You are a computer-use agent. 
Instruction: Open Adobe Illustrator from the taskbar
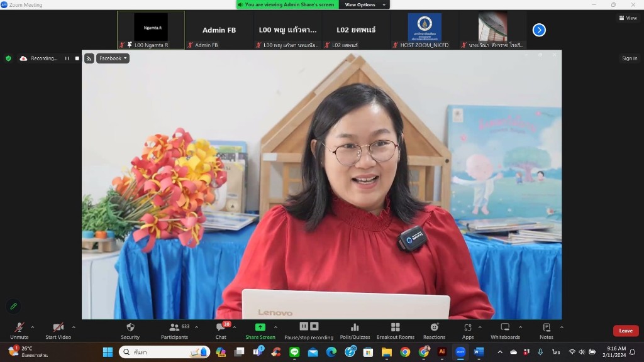point(442,352)
